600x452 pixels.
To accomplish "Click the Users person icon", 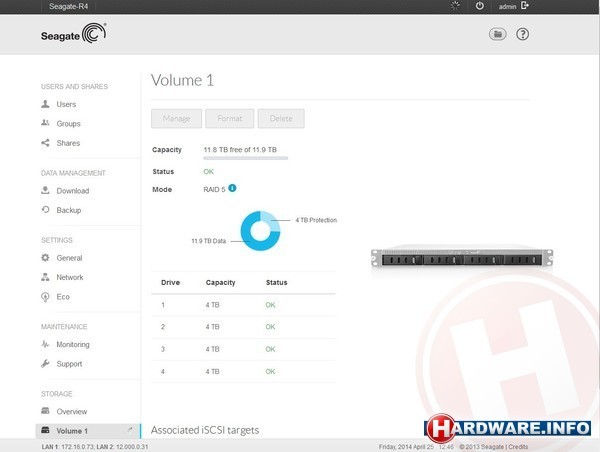I will [x=45, y=104].
